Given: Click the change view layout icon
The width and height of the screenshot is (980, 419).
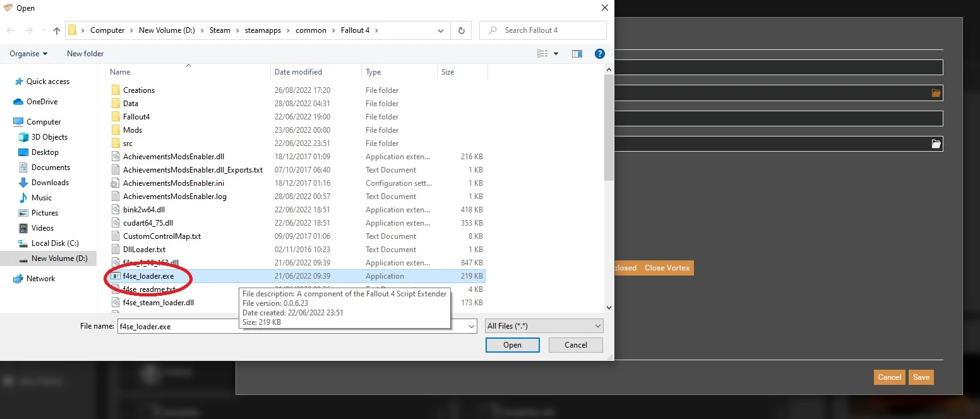Looking at the screenshot, I should (542, 54).
